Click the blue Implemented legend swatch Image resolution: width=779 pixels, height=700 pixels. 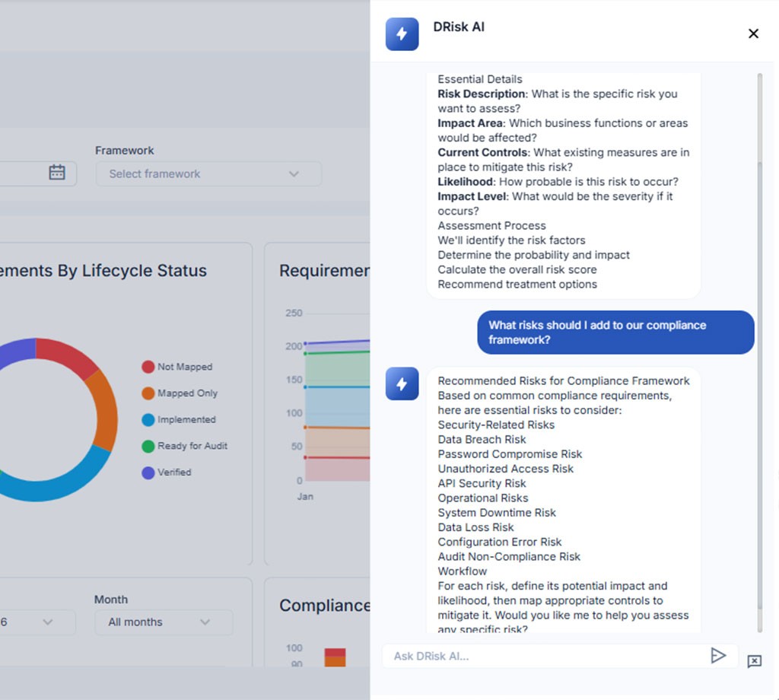pyautogui.click(x=148, y=419)
